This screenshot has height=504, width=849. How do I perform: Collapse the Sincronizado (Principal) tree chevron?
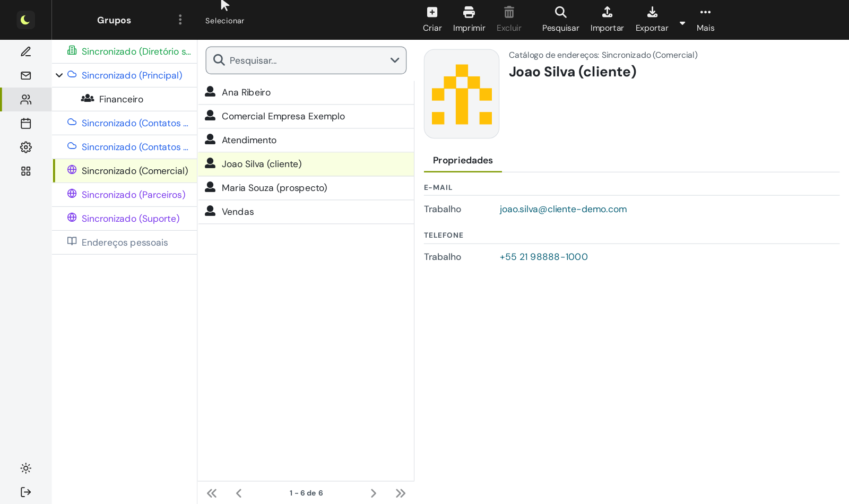[59, 75]
